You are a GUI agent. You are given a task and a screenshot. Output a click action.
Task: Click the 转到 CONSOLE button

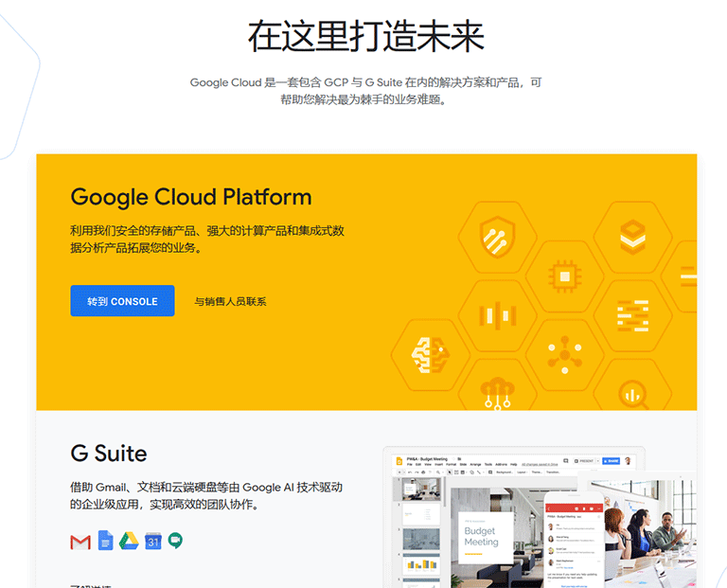122,301
